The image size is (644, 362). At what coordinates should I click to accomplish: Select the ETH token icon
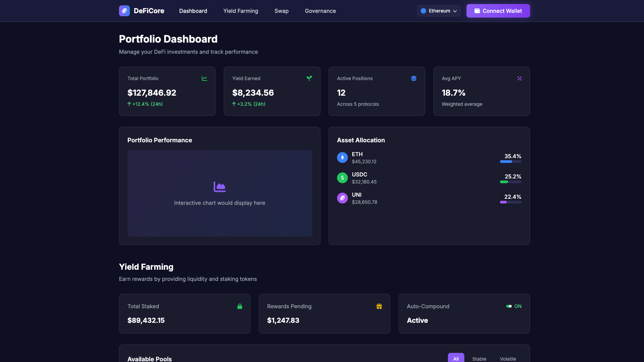point(342,158)
